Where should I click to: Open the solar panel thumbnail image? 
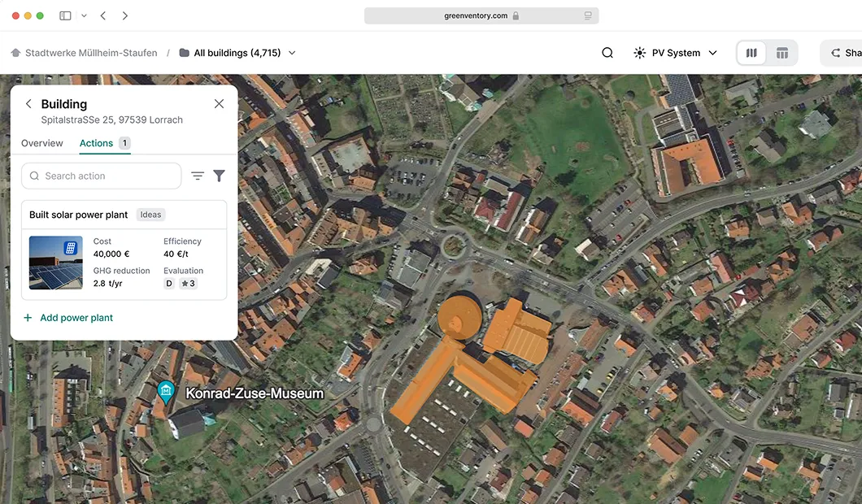coord(55,262)
